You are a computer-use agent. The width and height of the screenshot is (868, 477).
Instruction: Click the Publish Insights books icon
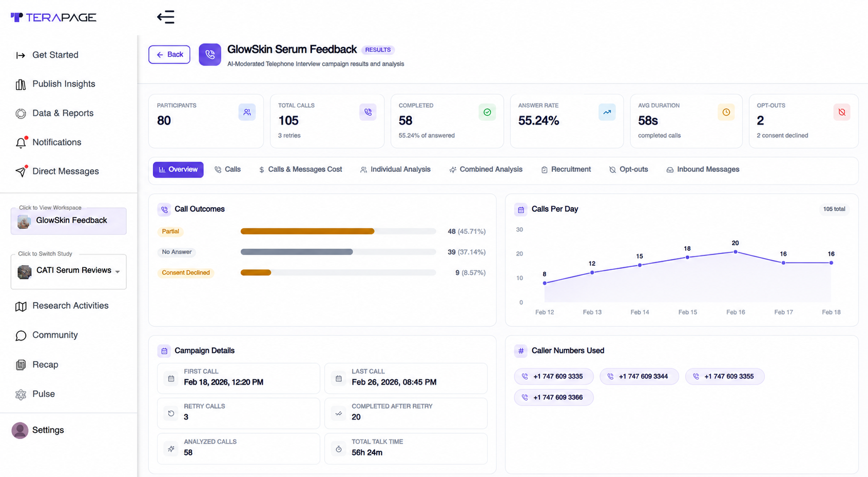(21, 84)
